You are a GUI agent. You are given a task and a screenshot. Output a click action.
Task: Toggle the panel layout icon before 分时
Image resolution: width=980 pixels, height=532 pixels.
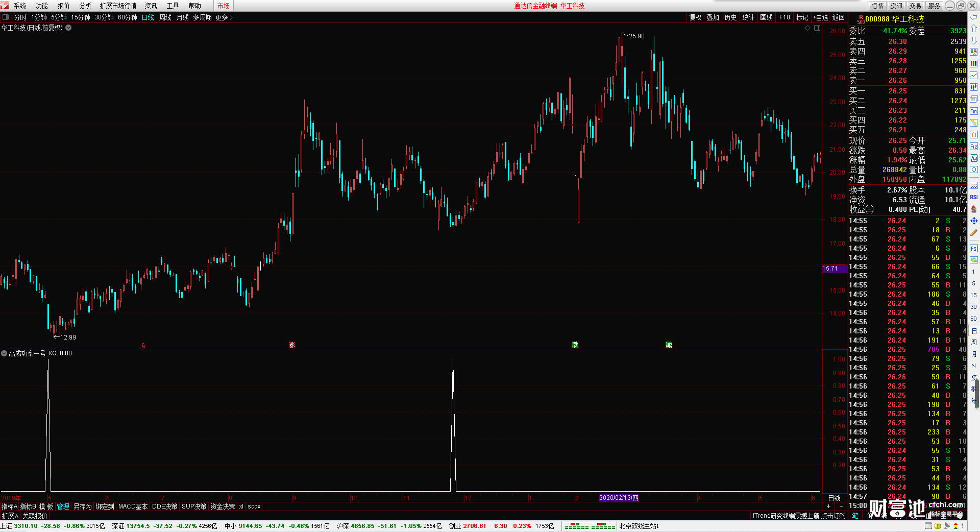tap(6, 17)
